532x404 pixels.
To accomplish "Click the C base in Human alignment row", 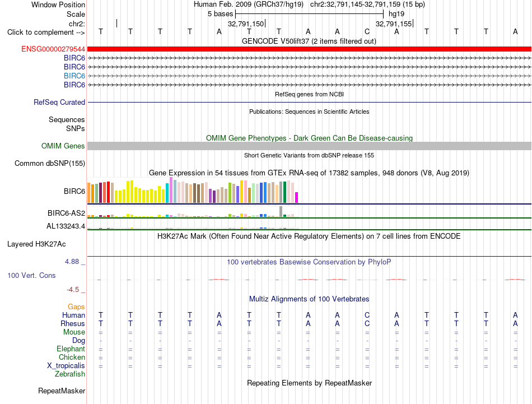I will tap(367, 315).
